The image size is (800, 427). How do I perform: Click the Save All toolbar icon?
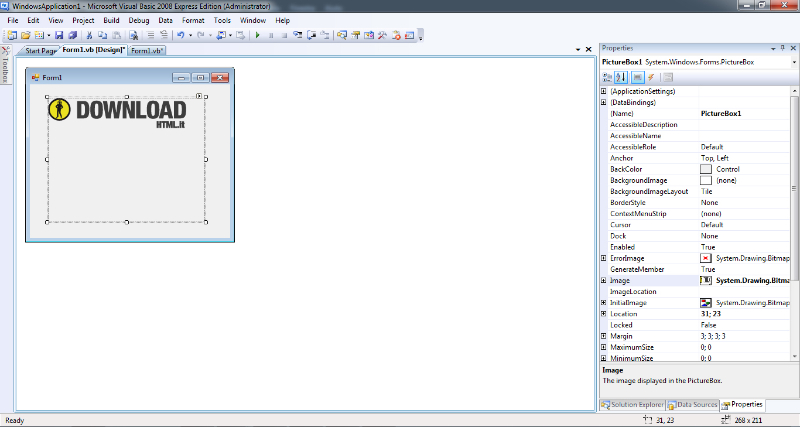pos(72,35)
